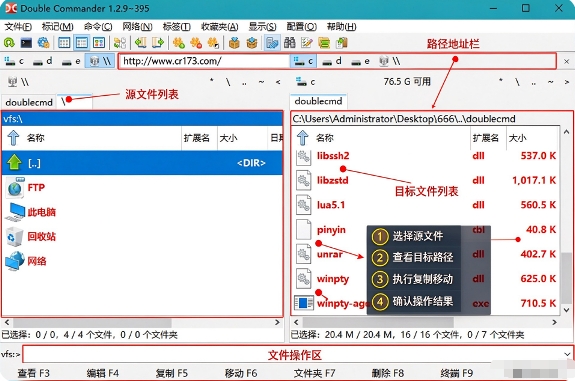
Task: Open right panel drive list dropdown c
Action: tap(306, 82)
